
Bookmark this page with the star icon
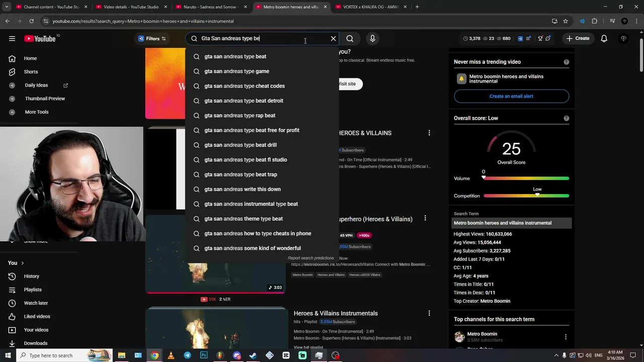[x=566, y=21]
